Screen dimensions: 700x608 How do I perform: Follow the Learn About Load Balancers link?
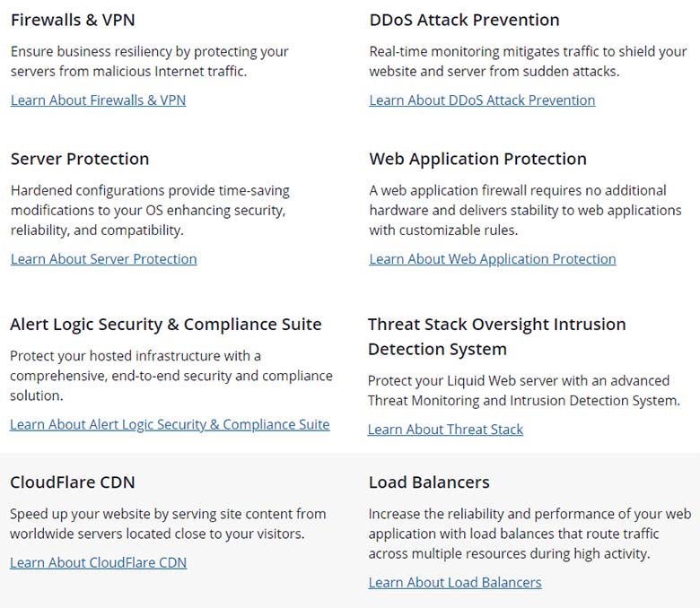[455, 583]
